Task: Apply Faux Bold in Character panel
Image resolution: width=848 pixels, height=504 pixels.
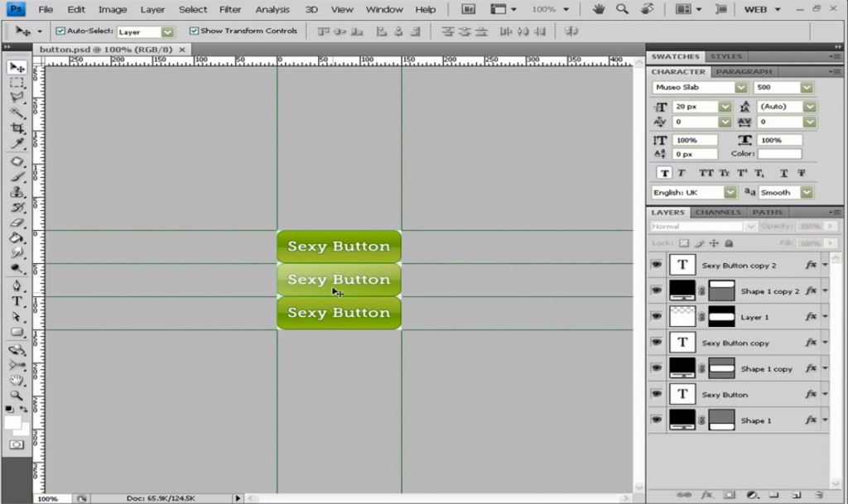Action: point(664,173)
